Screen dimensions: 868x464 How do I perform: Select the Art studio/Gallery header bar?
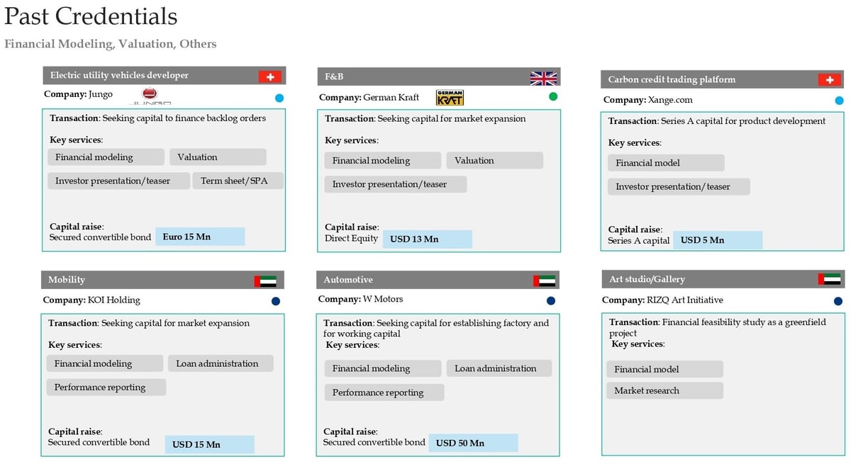click(723, 279)
